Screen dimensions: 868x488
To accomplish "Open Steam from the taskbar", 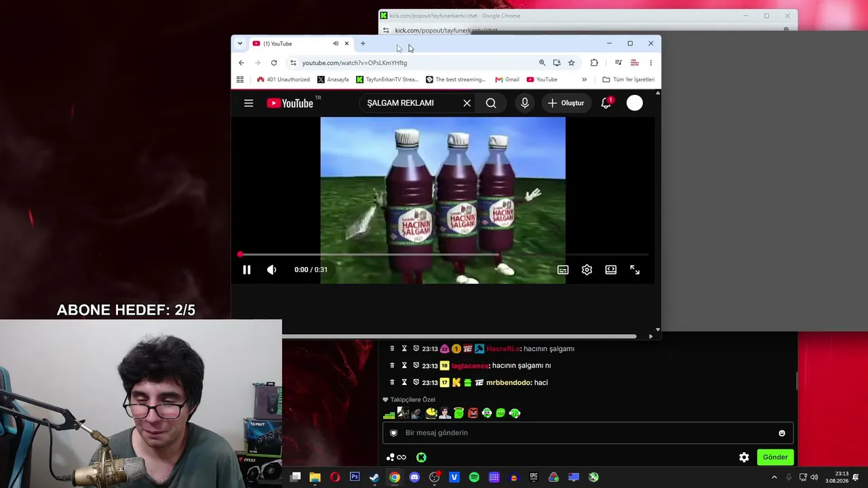I will coord(374,477).
